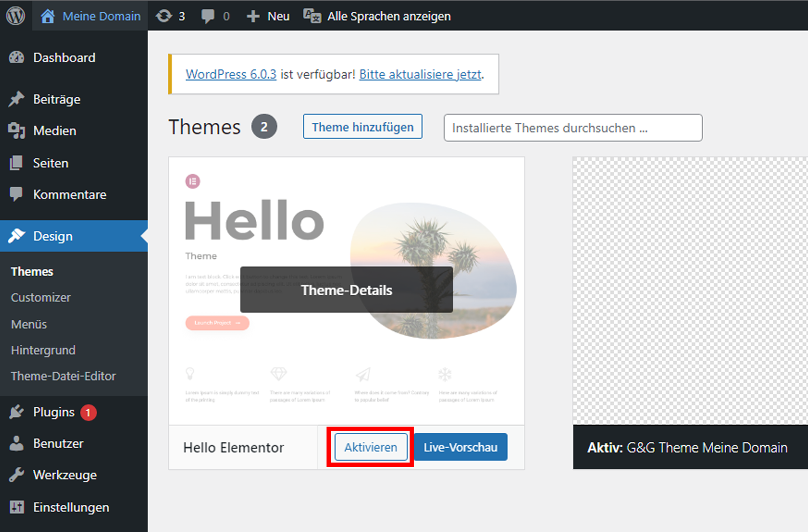Click the update count 3 in the admin bar
The image size is (808, 532).
[182, 16]
